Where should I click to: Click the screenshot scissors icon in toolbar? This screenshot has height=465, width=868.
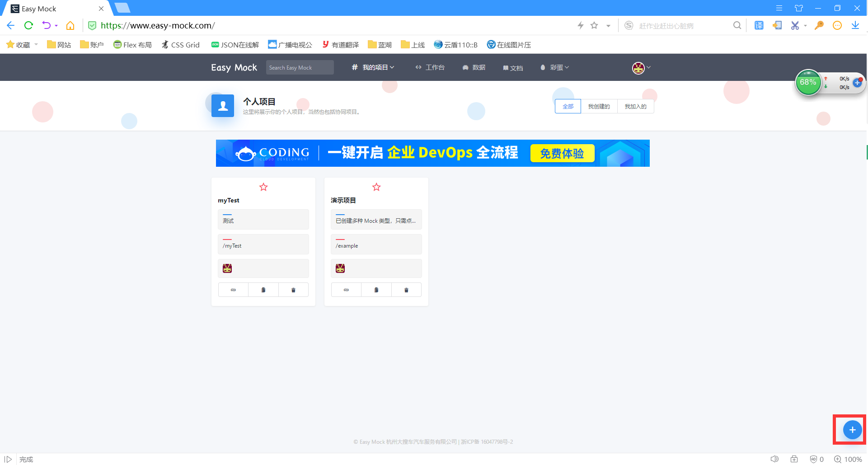(x=795, y=25)
